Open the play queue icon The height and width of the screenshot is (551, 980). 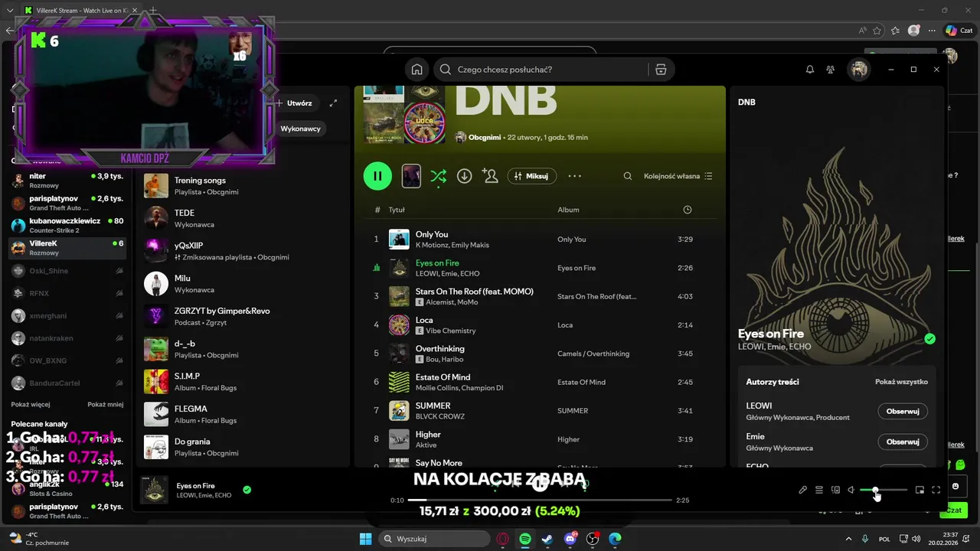click(x=818, y=490)
